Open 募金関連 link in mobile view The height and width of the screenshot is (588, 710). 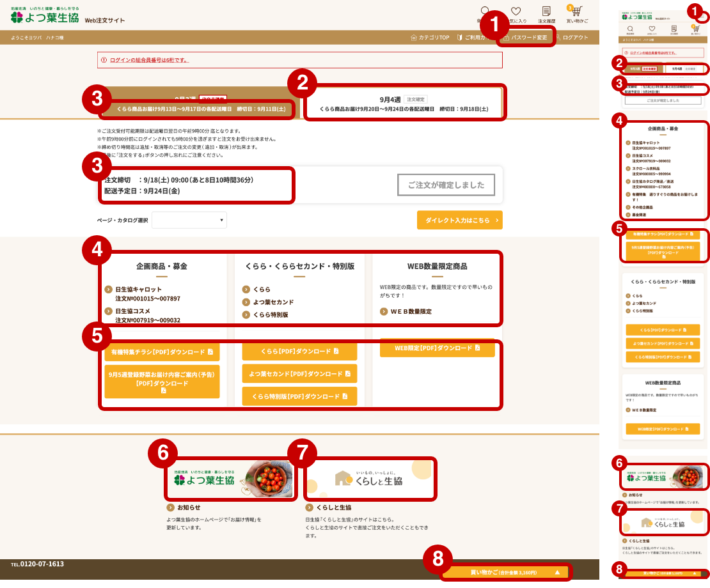tap(636, 215)
